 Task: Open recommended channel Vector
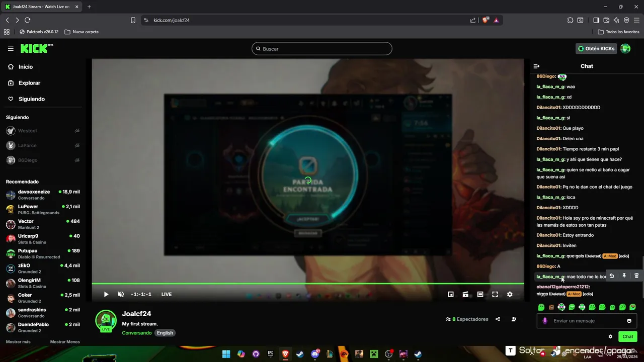pyautogui.click(x=43, y=224)
